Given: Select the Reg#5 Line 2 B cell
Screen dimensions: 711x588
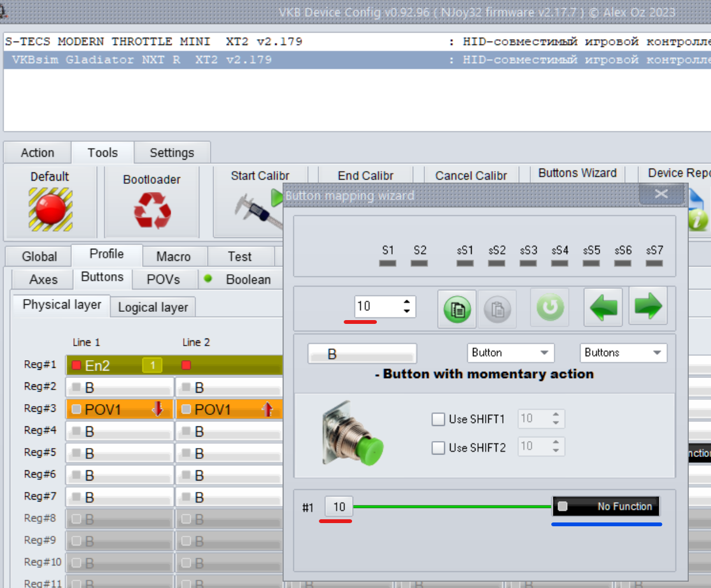Looking at the screenshot, I should [x=229, y=453].
